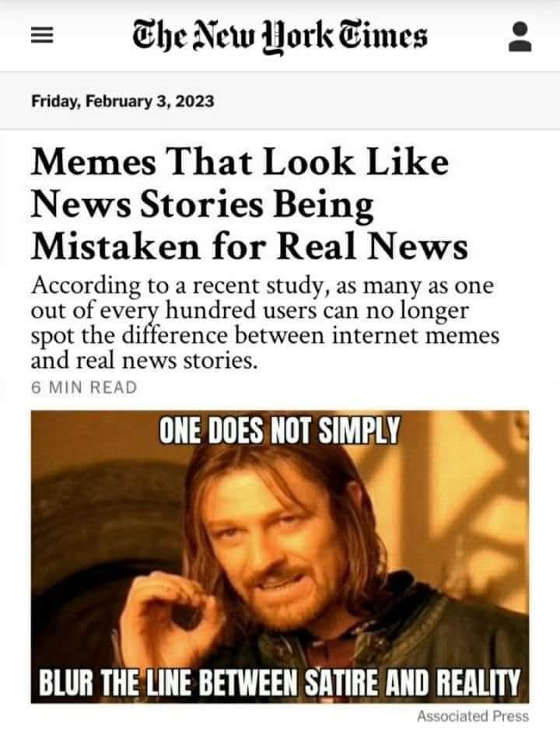Open the user account profile icon
Viewport: 560px width, 731px height.
(520, 37)
